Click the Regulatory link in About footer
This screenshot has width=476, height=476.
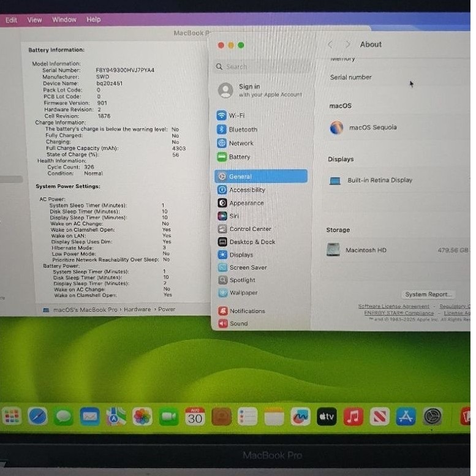click(x=455, y=306)
